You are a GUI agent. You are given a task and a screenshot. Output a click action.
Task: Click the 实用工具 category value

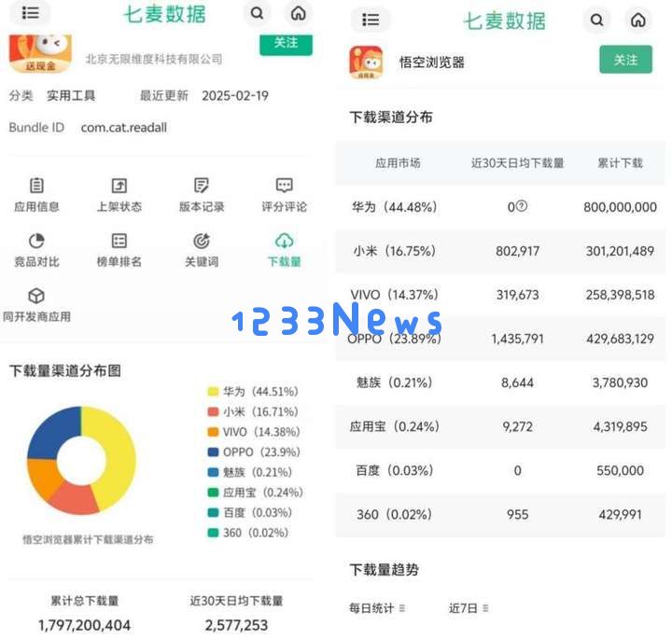pos(71,95)
